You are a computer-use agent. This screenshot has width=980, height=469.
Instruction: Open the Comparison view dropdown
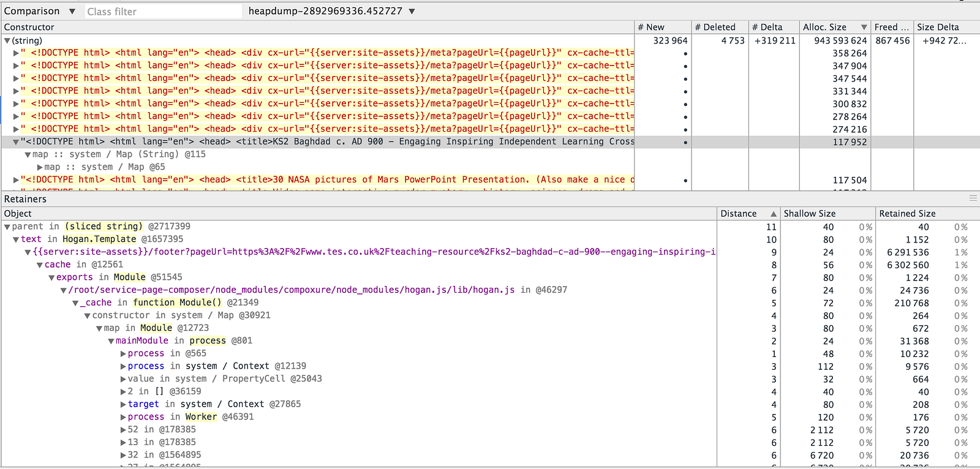coord(40,11)
